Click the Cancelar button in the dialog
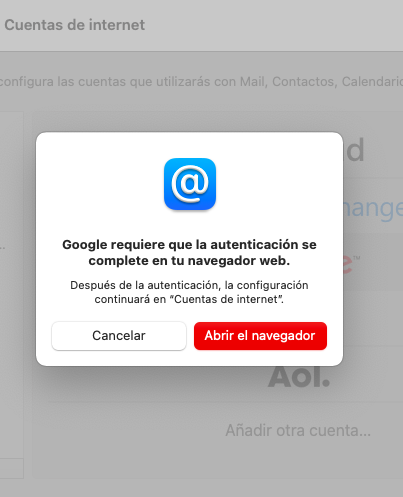This screenshot has height=497, width=403. coord(119,336)
